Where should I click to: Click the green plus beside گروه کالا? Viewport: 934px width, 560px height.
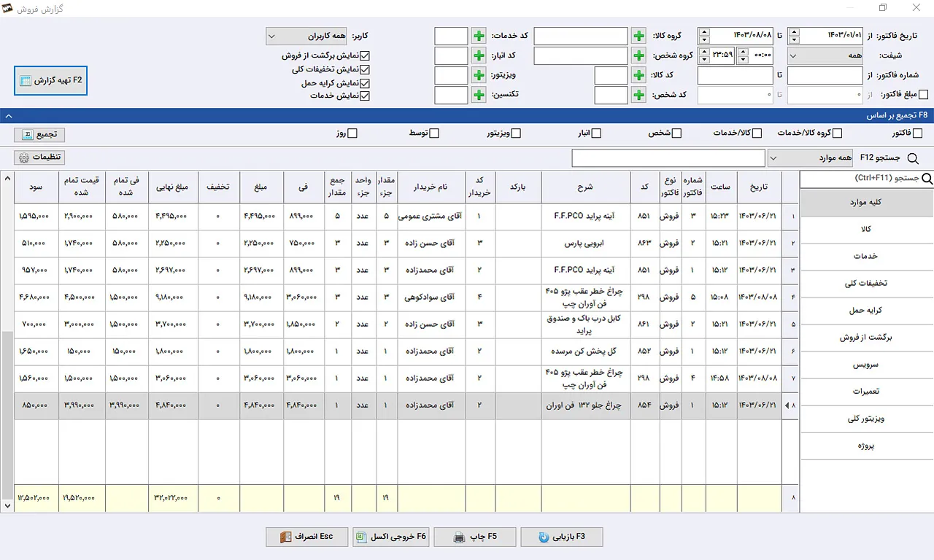pyautogui.click(x=638, y=36)
